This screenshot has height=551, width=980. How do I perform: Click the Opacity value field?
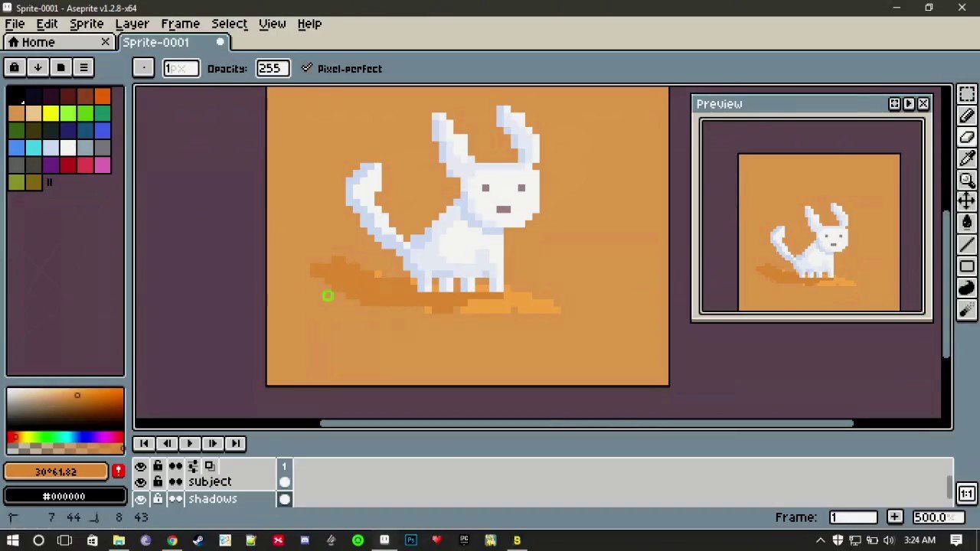tap(273, 68)
